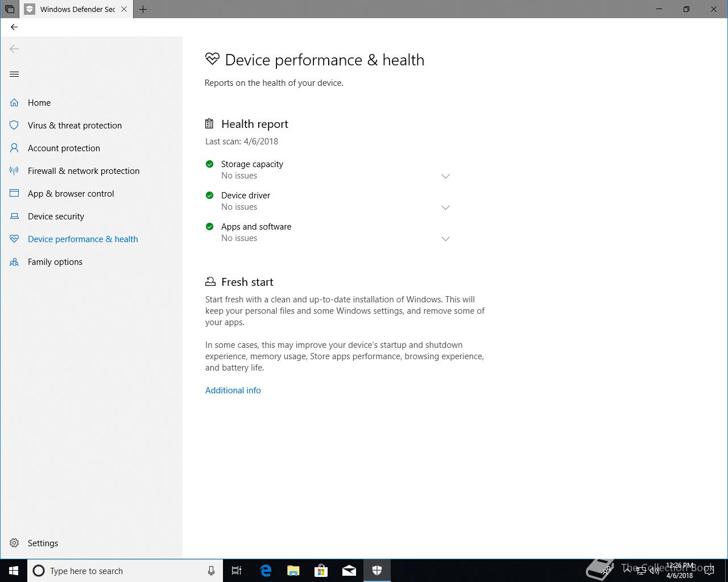Click the Family options people icon
Viewport: 728px width, 582px height.
[x=14, y=262]
